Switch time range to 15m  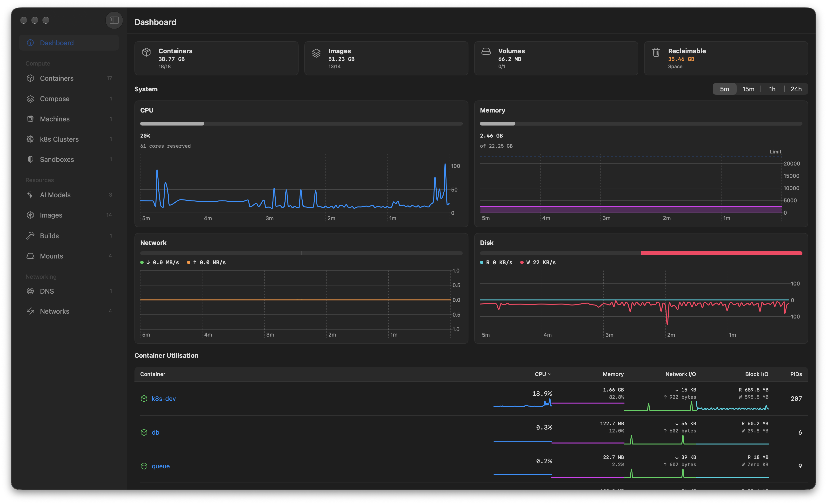[x=748, y=89]
